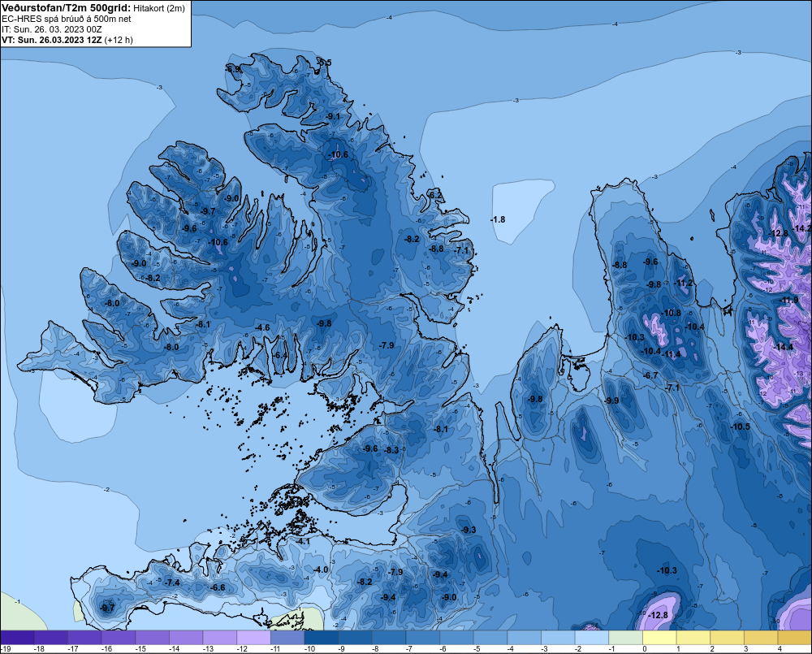Click the title 'Veðurstofan/T2m 500grid'
This screenshot has height=654, width=812.
pyautogui.click(x=67, y=8)
